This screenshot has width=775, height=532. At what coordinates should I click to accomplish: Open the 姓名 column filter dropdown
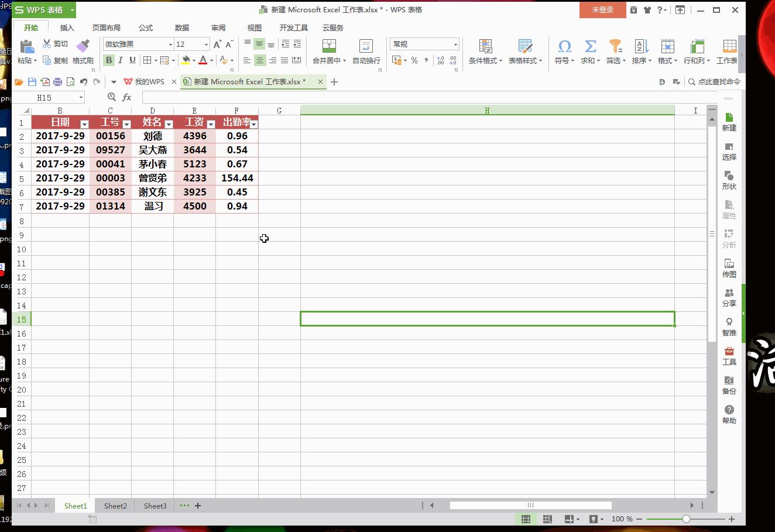(x=169, y=124)
